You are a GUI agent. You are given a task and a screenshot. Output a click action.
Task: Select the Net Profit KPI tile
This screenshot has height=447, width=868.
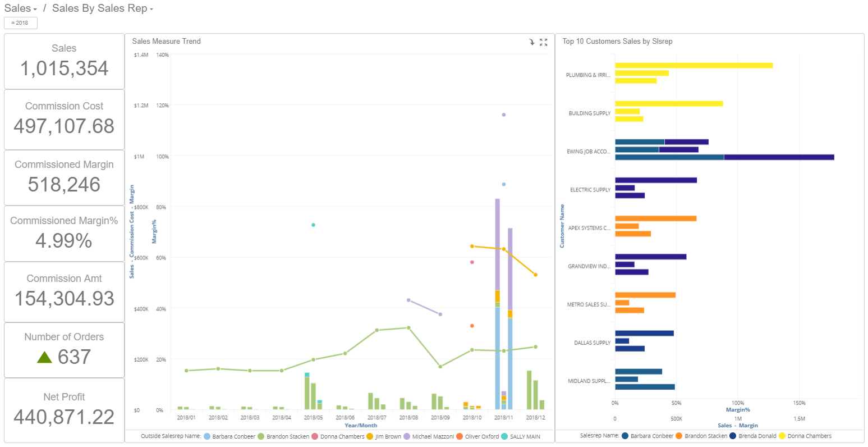click(64, 408)
